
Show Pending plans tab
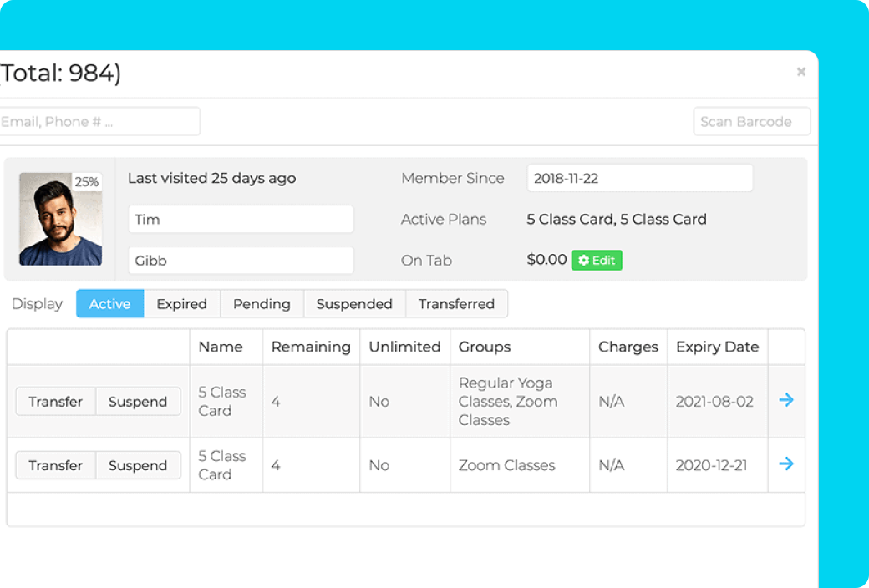[262, 304]
